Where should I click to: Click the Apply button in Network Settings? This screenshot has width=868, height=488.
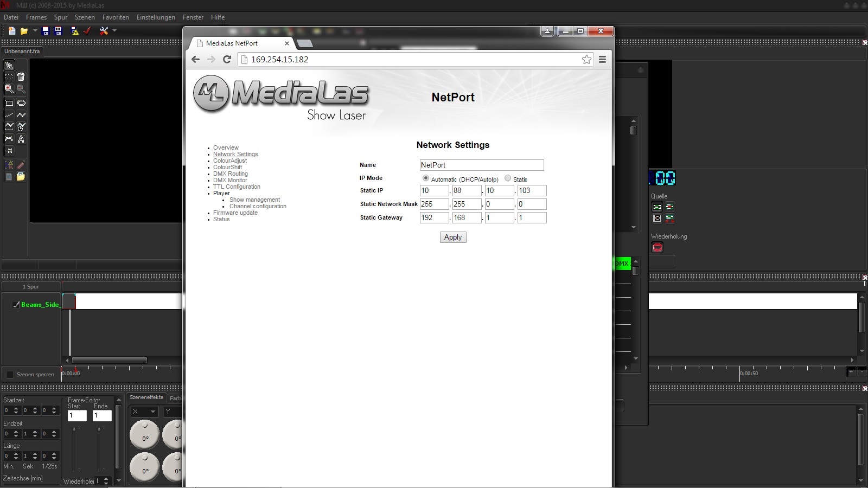(453, 237)
